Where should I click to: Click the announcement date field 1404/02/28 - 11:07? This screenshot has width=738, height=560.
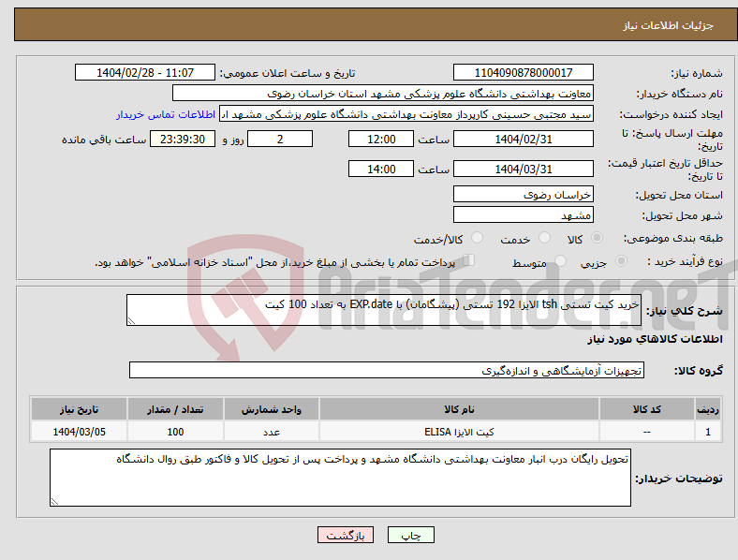tap(145, 72)
